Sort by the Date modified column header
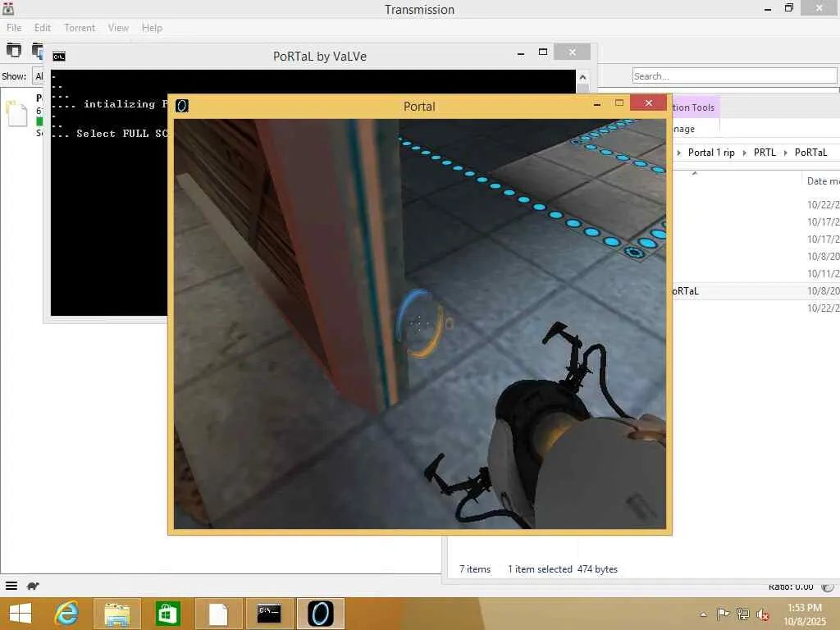The height and width of the screenshot is (630, 840). point(822,181)
